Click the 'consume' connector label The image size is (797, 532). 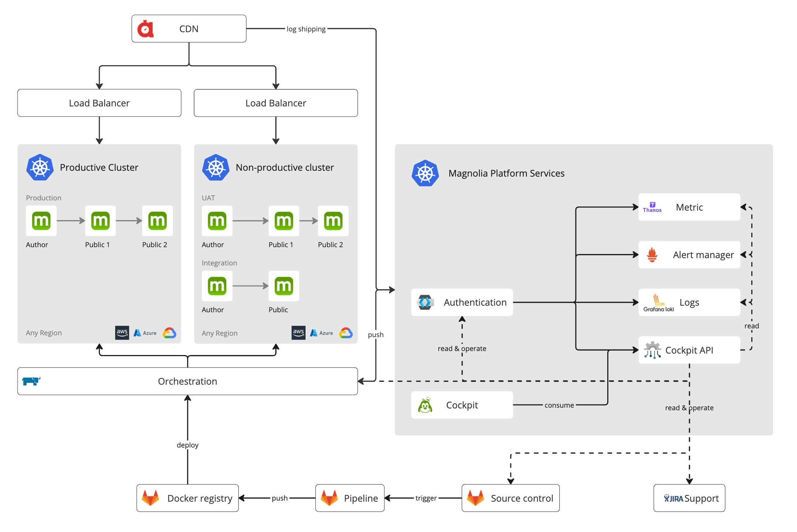559,405
